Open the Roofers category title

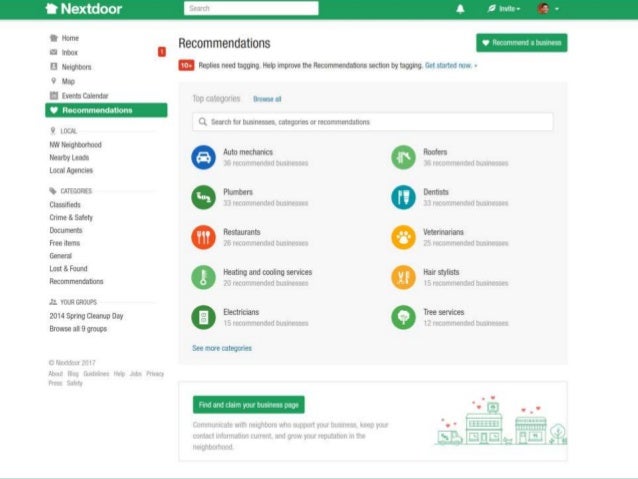(435, 152)
